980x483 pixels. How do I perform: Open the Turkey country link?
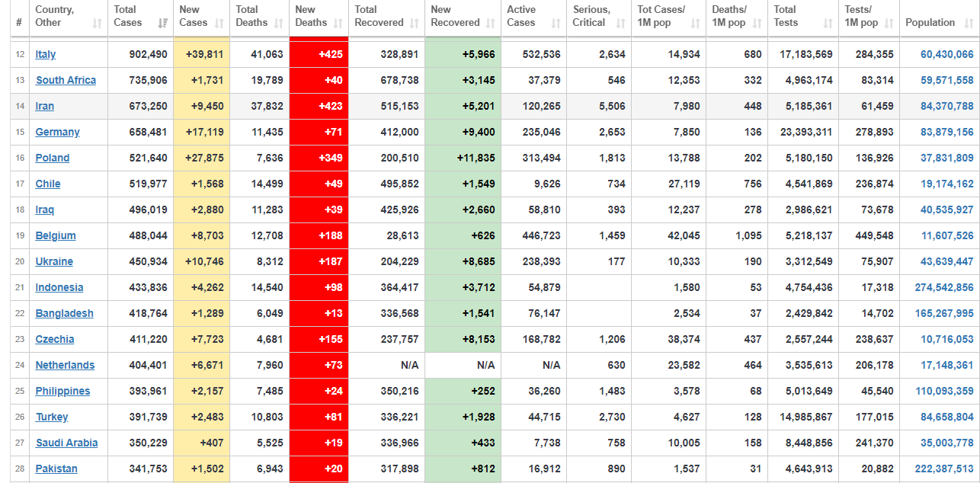click(52, 417)
